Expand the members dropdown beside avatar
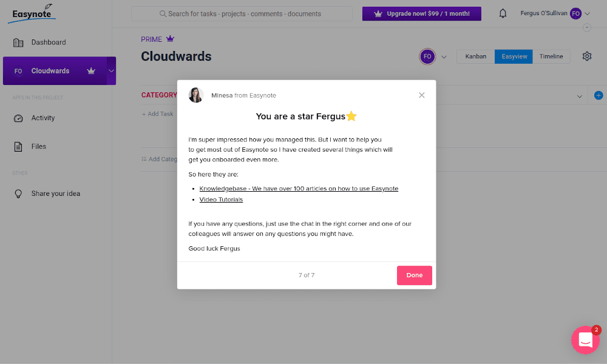The width and height of the screenshot is (607, 364). click(x=444, y=57)
